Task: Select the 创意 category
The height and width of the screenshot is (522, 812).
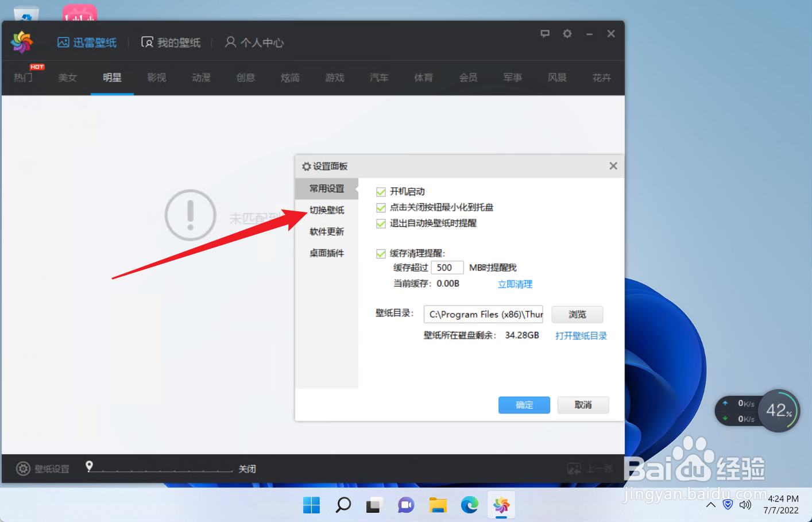Action: 246,77
